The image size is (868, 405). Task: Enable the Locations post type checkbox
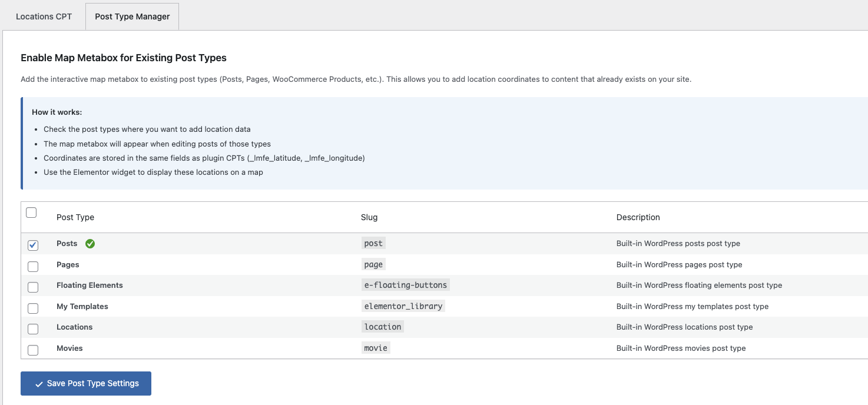coord(32,328)
